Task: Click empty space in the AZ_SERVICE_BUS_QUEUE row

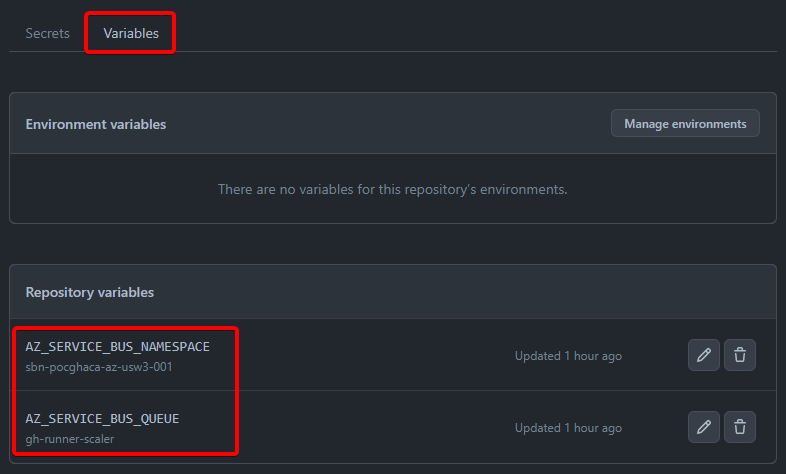Action: (380, 428)
